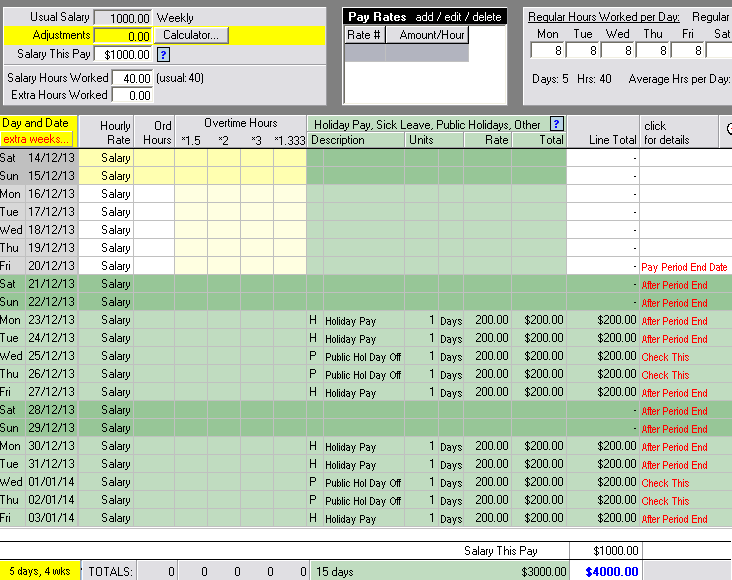Click Monday's regular hours box

[x=547, y=51]
